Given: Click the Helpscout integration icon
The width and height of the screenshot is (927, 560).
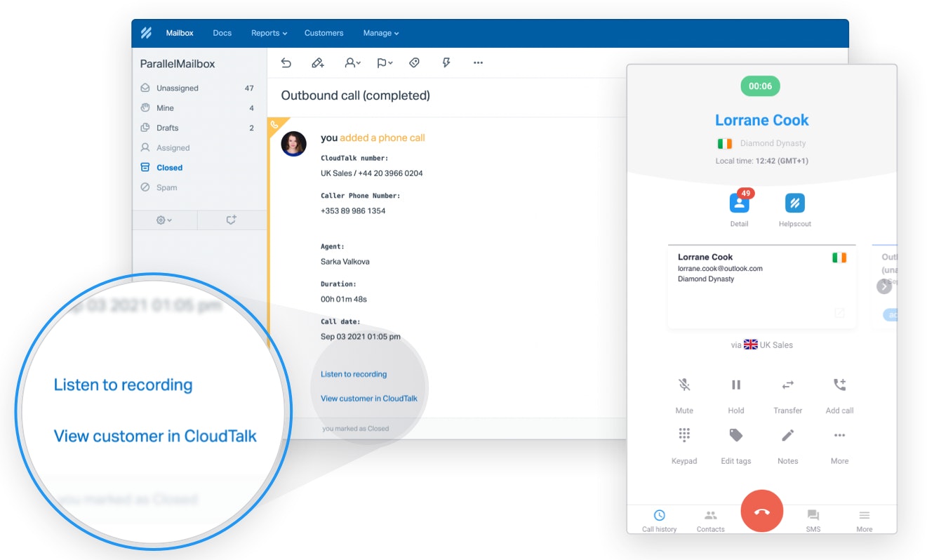Looking at the screenshot, I should pyautogui.click(x=795, y=204).
